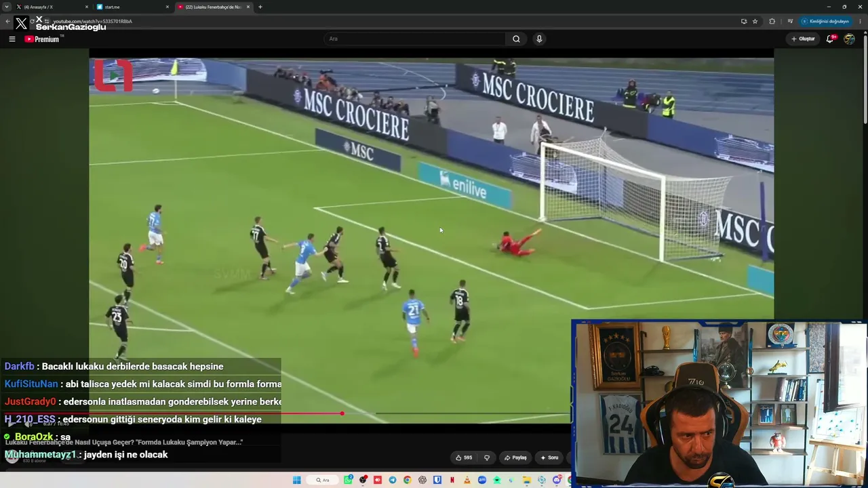Close the Anasayfa / X tab
868x488 pixels.
point(87,7)
